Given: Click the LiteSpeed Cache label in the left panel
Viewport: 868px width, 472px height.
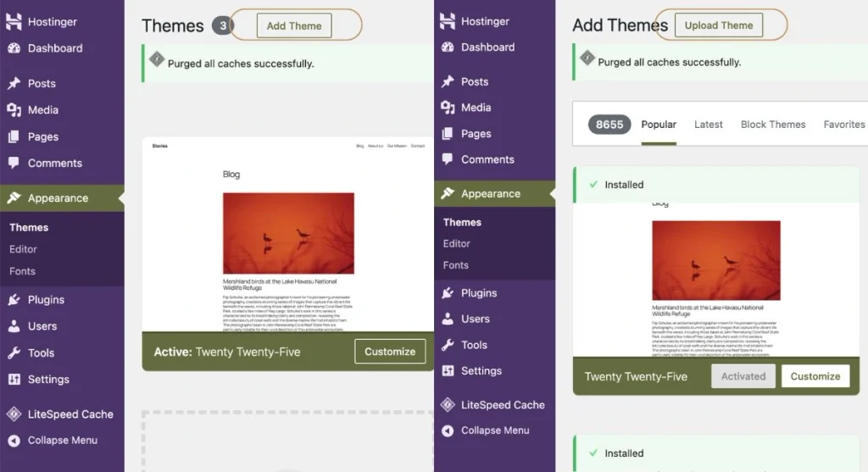Looking at the screenshot, I should [71, 414].
